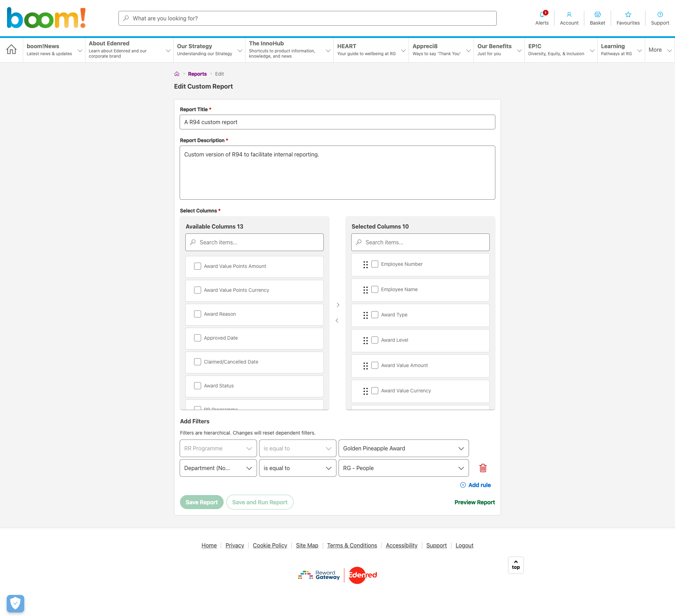This screenshot has width=675, height=616.
Task: Click Preview Report
Action: tap(474, 502)
